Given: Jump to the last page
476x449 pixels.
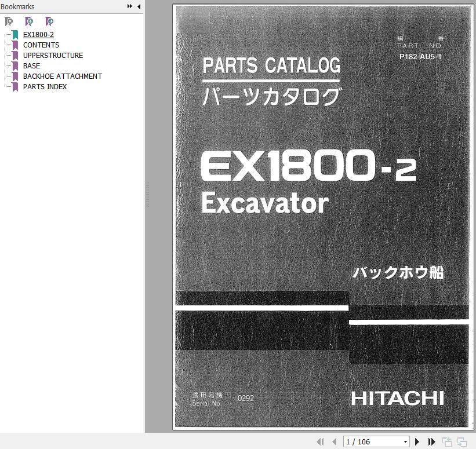Looking at the screenshot, I should click(431, 441).
